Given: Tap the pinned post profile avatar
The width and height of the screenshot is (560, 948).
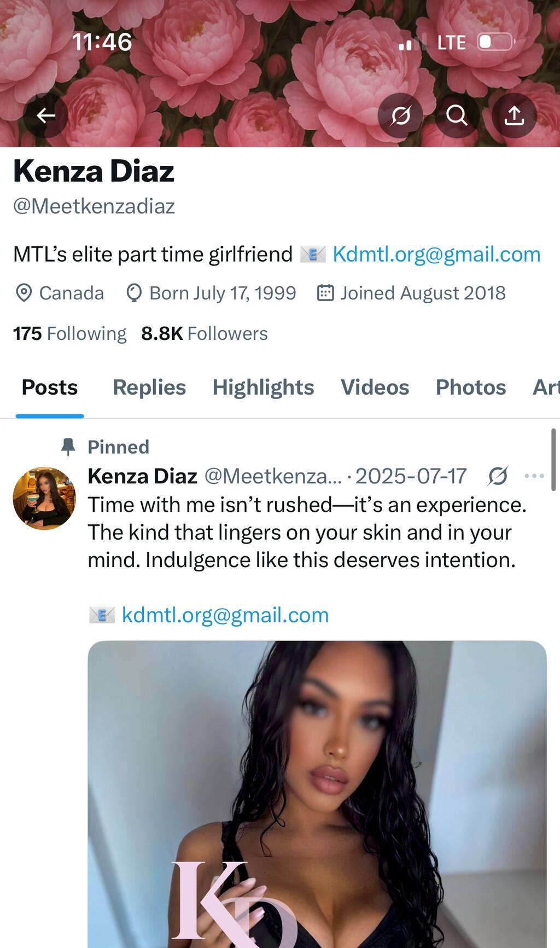Looking at the screenshot, I should 44,498.
